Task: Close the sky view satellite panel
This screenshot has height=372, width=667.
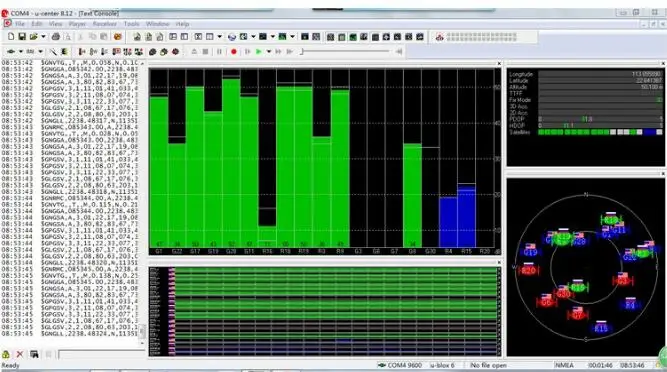Action: [x=663, y=174]
